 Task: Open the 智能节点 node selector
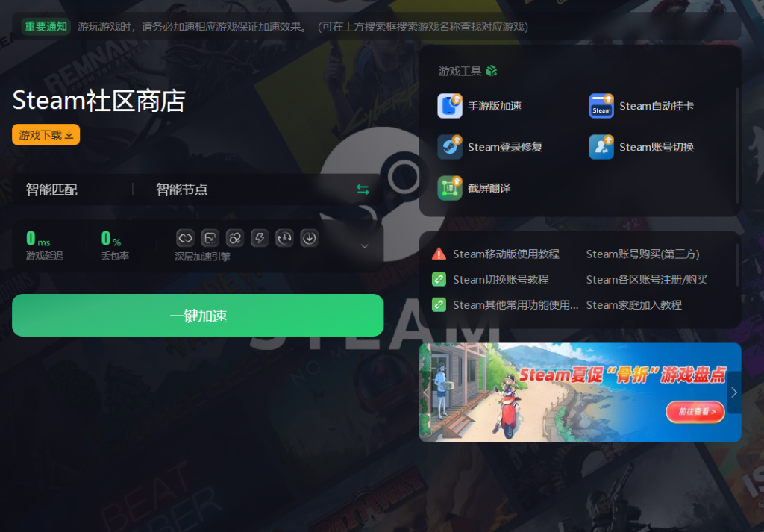(x=182, y=190)
